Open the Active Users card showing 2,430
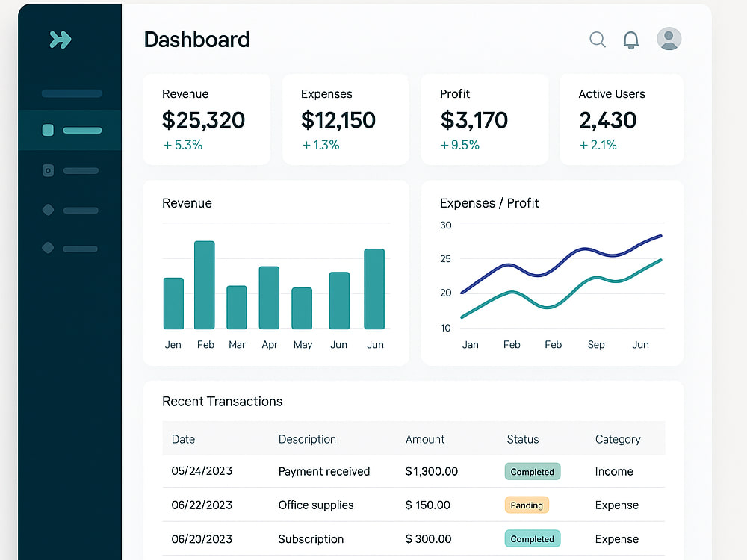This screenshot has width=747, height=560. pyautogui.click(x=622, y=119)
